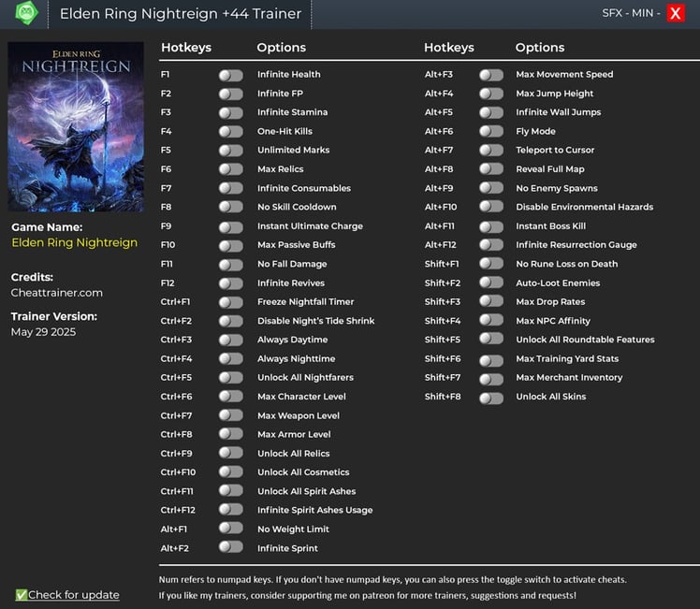Click the SFX option in title bar
The height and width of the screenshot is (609, 700).
[x=612, y=13]
